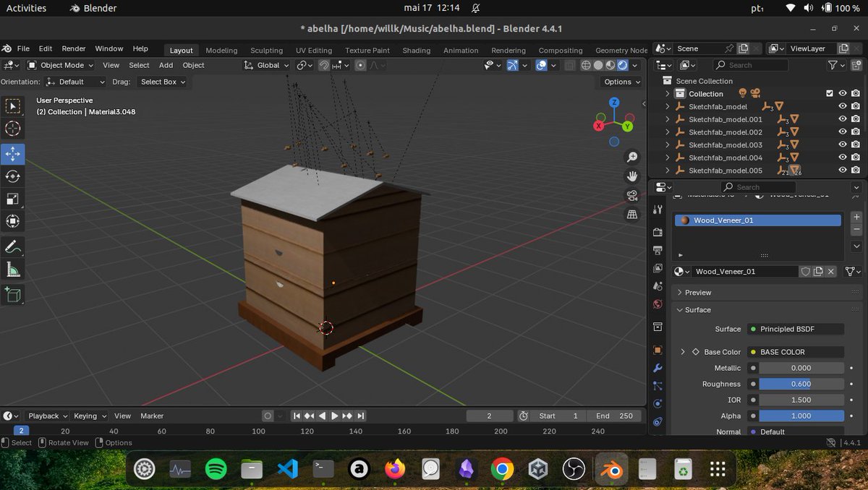Screen dimensions: 868x490
Task: Launch Firefox from the dock
Action: (395, 470)
